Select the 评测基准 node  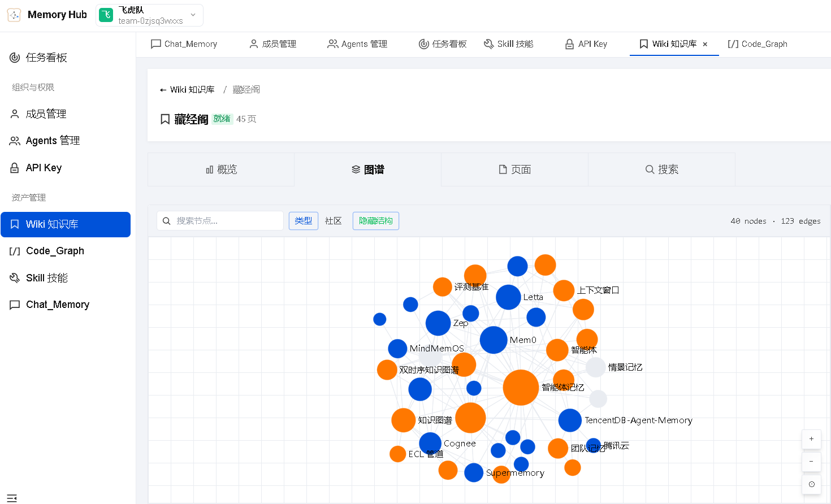pos(442,287)
